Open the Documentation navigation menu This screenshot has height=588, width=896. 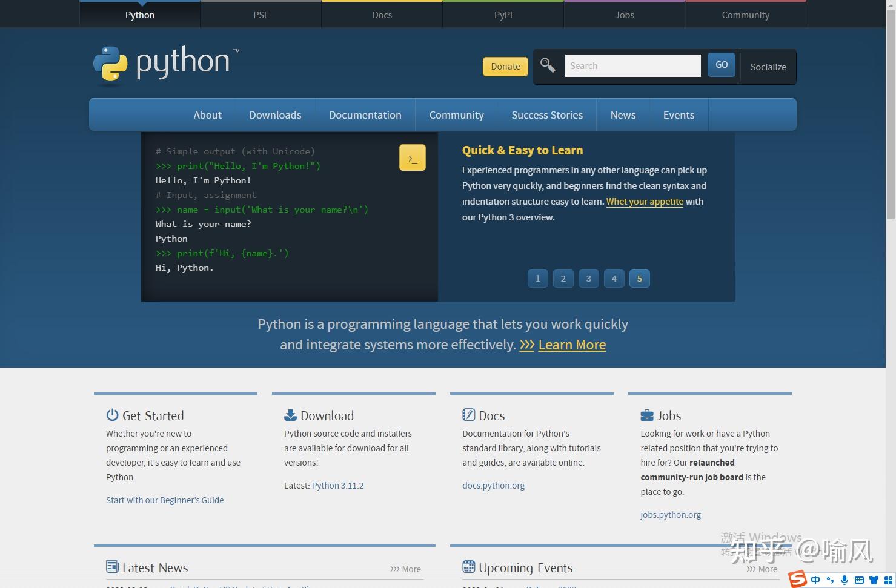coord(365,114)
